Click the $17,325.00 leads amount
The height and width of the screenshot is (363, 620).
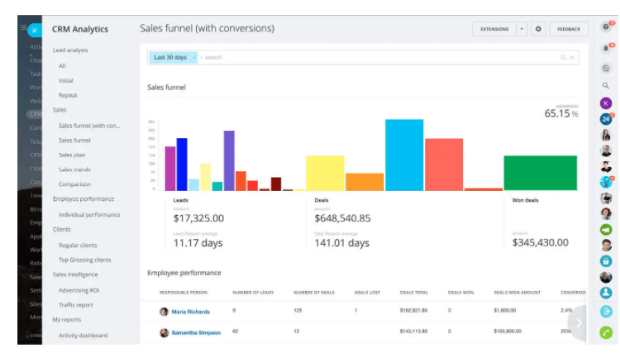tap(198, 218)
